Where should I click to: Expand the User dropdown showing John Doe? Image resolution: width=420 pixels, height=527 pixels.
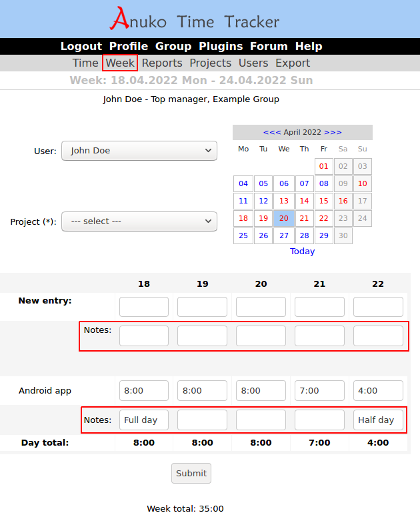tap(139, 151)
